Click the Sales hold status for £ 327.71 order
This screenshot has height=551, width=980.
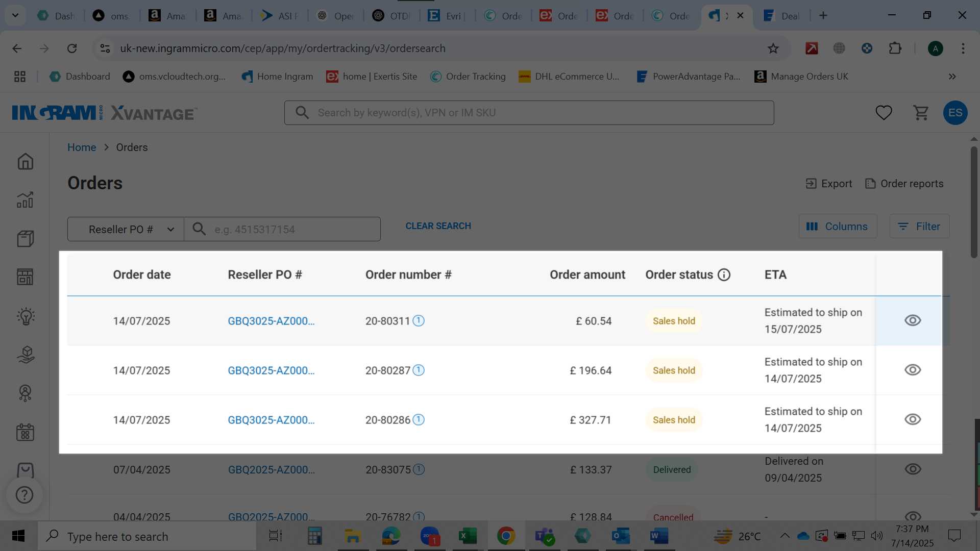pyautogui.click(x=674, y=420)
